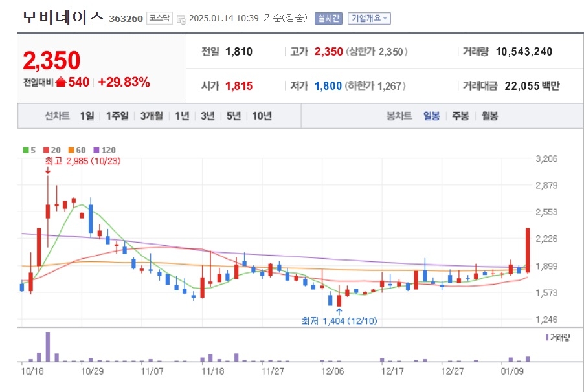Click the orange 60-day moving average swatch

coord(71,150)
